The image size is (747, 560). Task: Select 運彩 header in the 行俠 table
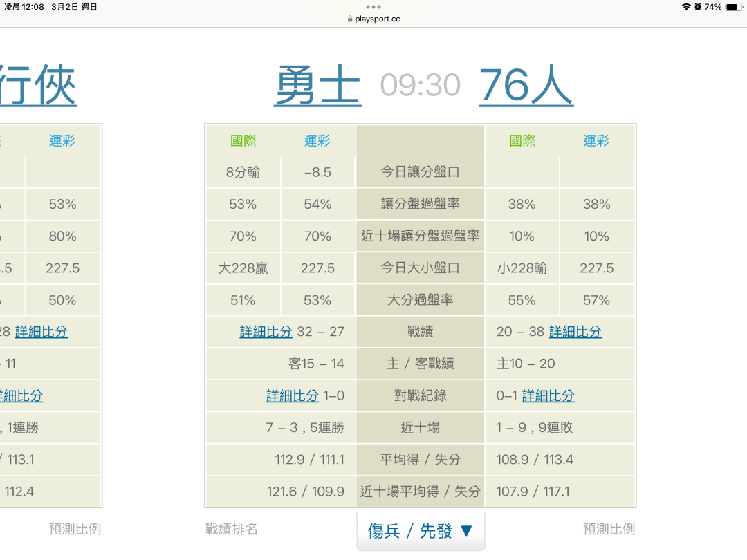coord(62,140)
